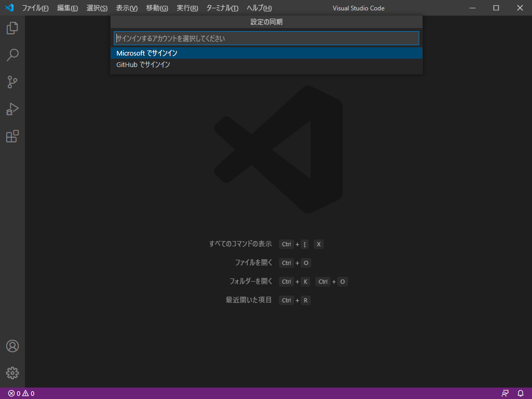Open the notifications bell
Screen dimensions: 532x399
(x=521, y=394)
